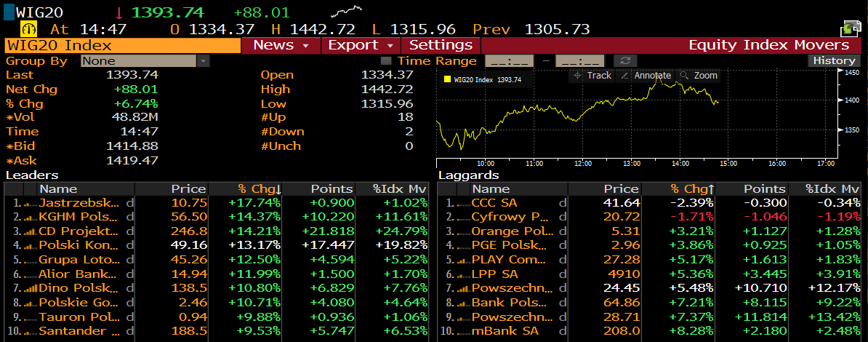Click the Bid value 1414.88

pos(132,146)
